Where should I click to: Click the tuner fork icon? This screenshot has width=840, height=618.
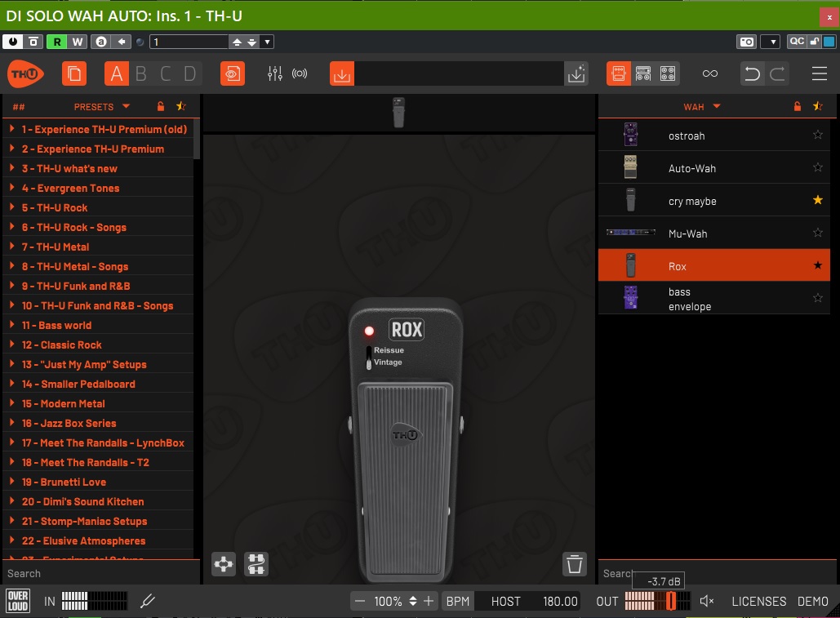tap(148, 602)
